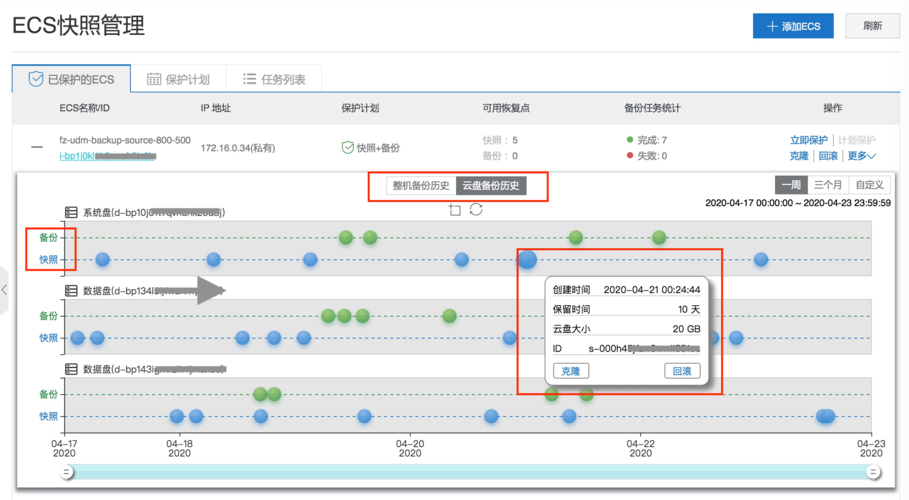Move the right range slider handle

(873, 472)
